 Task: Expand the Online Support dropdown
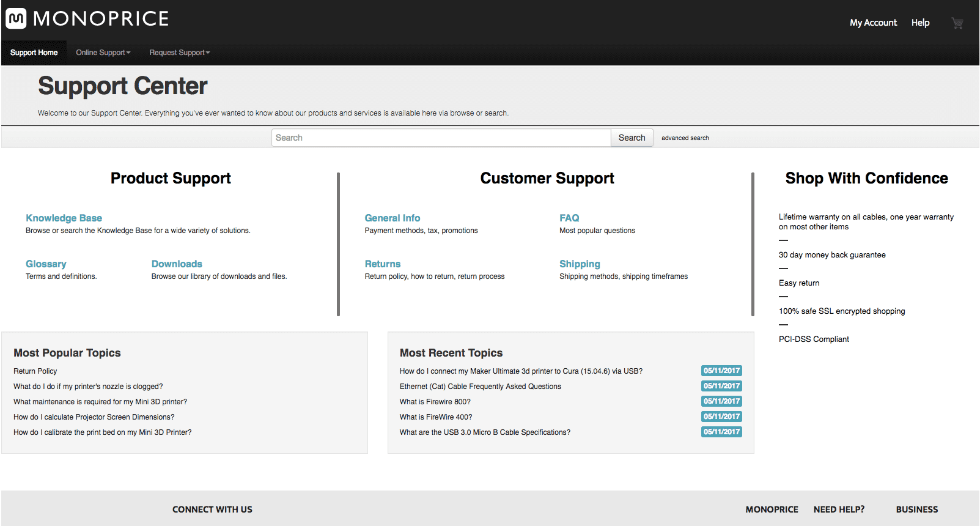point(103,53)
